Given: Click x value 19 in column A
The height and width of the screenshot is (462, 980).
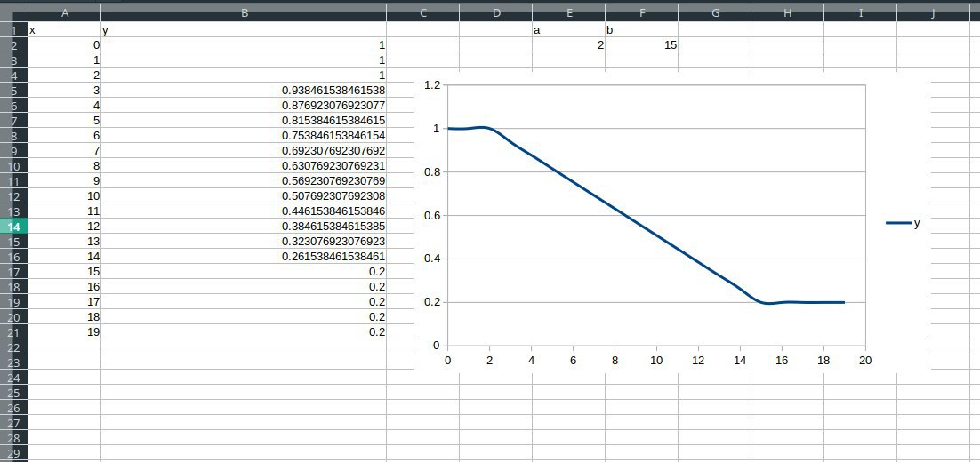Looking at the screenshot, I should [x=64, y=332].
